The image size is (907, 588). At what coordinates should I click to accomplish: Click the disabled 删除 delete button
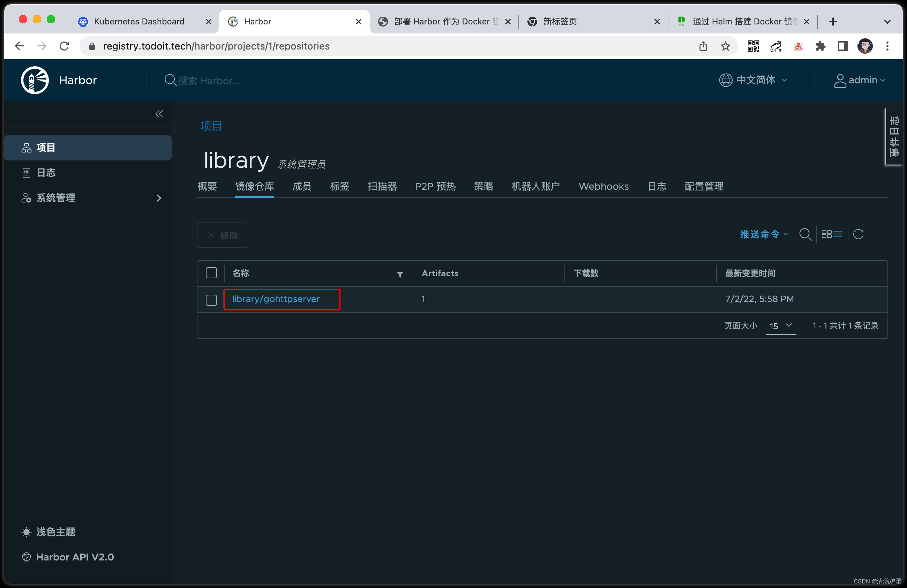(223, 235)
